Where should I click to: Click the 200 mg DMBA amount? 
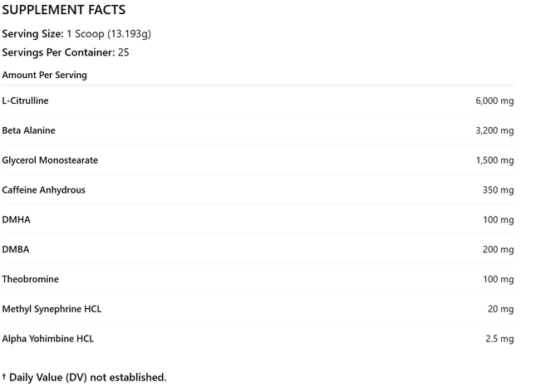[499, 250]
